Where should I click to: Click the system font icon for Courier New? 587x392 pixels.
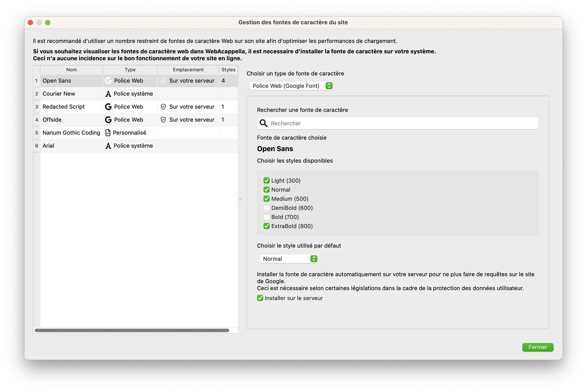point(108,94)
